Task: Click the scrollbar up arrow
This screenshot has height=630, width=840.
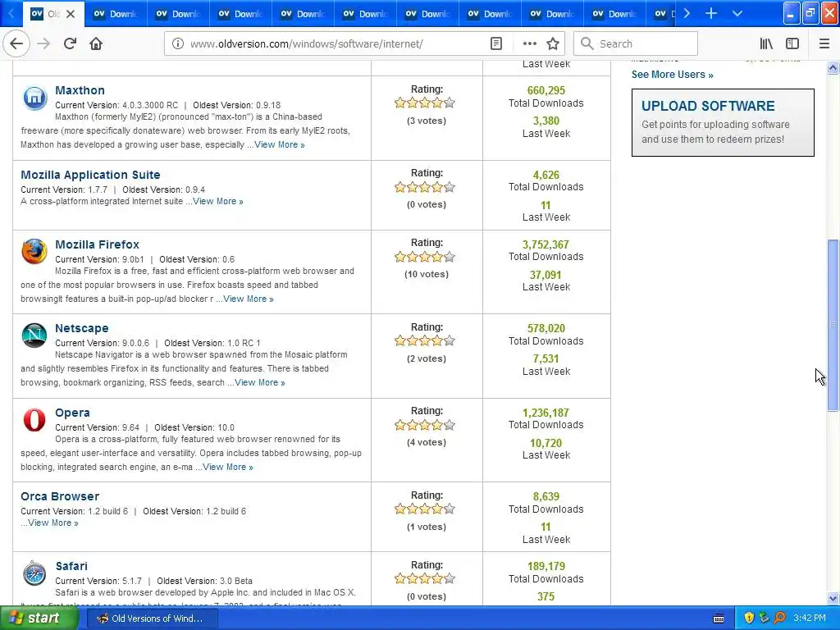Action: pyautogui.click(x=833, y=67)
